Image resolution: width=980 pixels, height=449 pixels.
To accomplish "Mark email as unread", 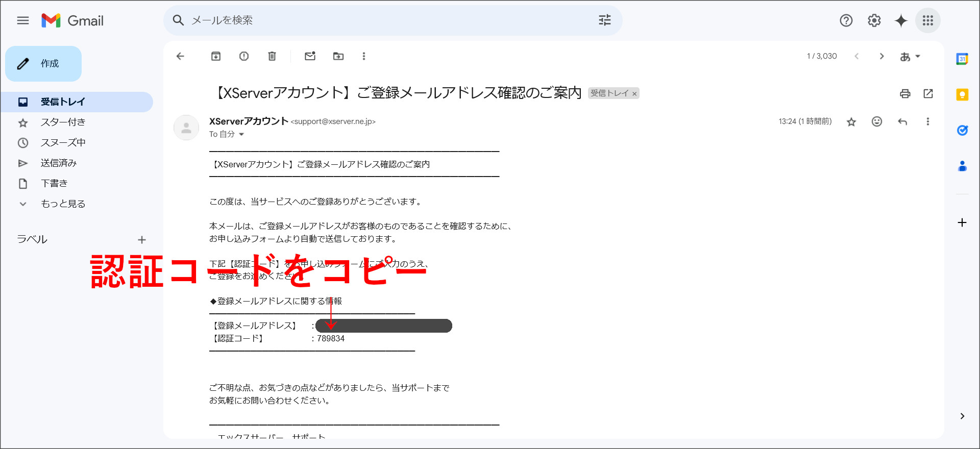I will 310,56.
